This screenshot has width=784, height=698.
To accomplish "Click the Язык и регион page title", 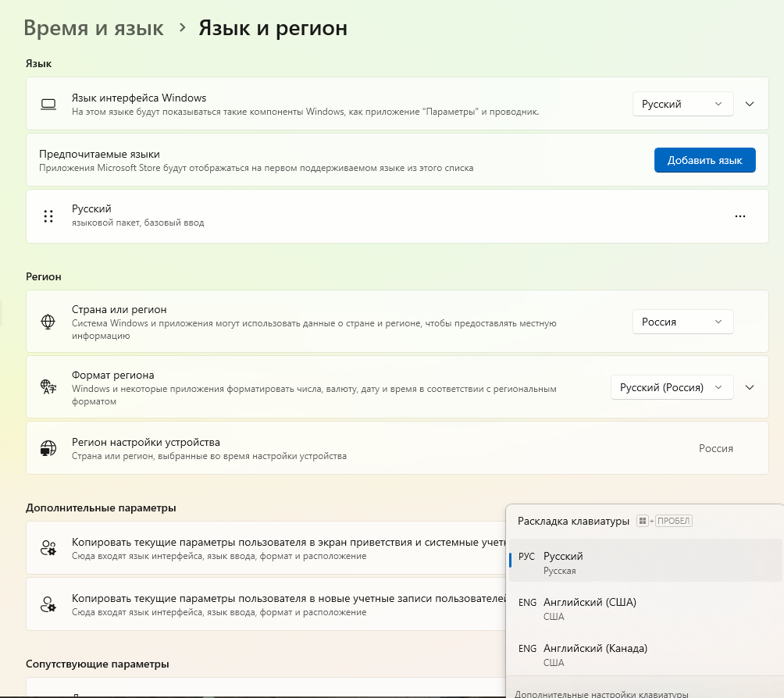I will tap(273, 28).
